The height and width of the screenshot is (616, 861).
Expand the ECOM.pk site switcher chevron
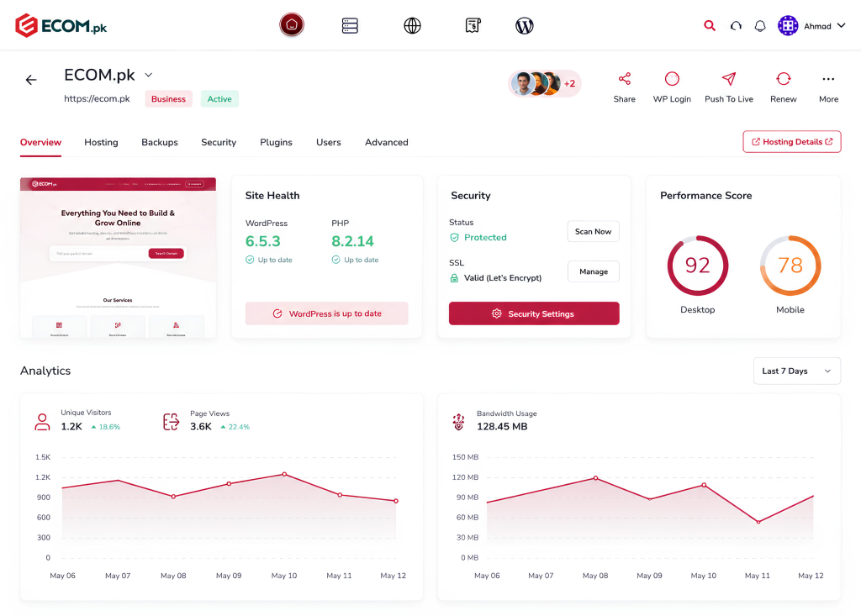[148, 76]
